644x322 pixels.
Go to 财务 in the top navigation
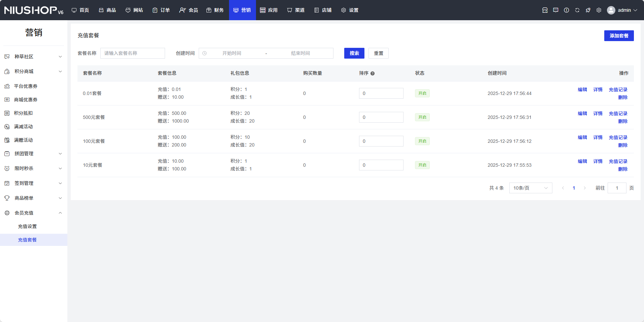coord(215,10)
